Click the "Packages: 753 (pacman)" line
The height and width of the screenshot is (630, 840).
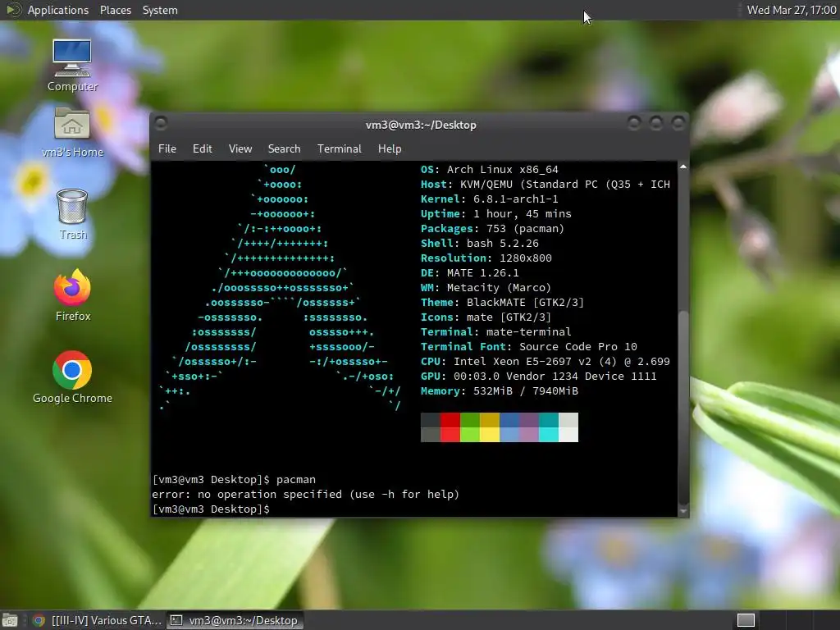(492, 228)
